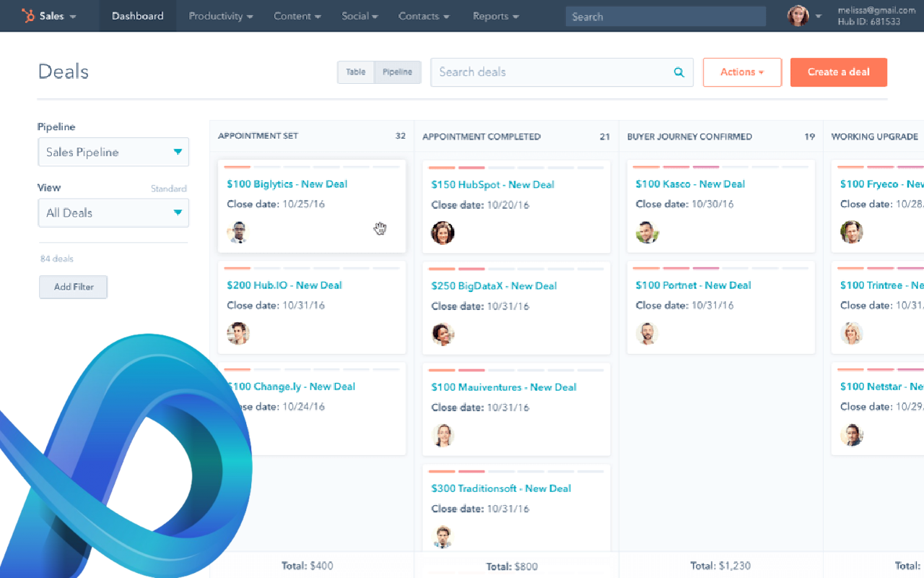Open the Productivity menu
The width and height of the screenshot is (924, 578).
coord(221,16)
